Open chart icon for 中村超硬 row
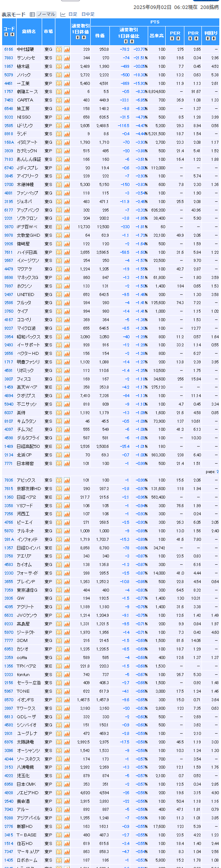221x868 pixels. 67,49
